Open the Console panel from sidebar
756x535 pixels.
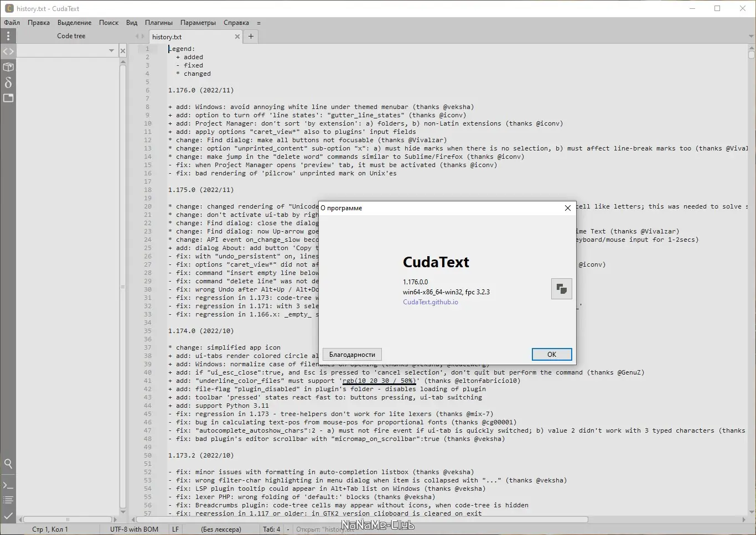click(x=8, y=485)
